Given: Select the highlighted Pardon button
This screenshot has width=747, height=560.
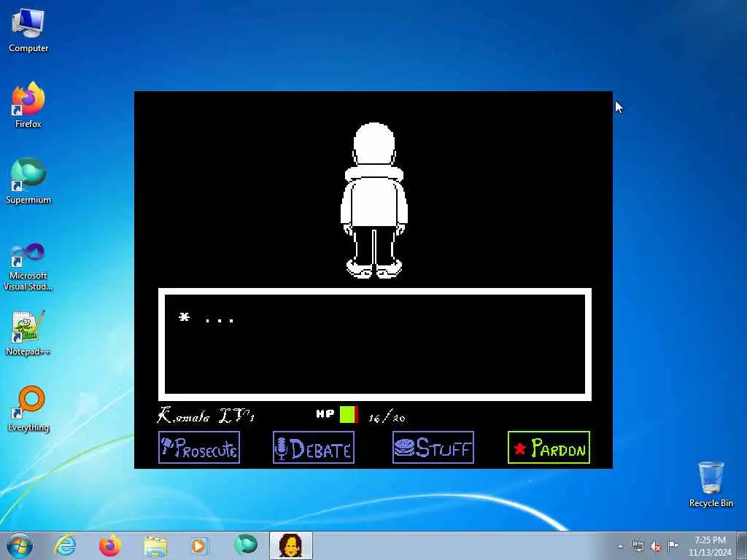Looking at the screenshot, I should click(549, 447).
